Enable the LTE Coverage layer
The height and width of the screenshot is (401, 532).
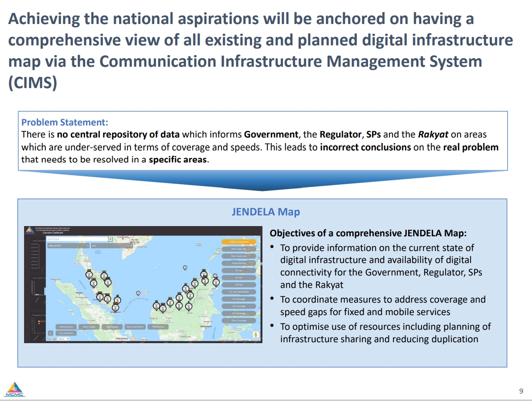(239, 313)
